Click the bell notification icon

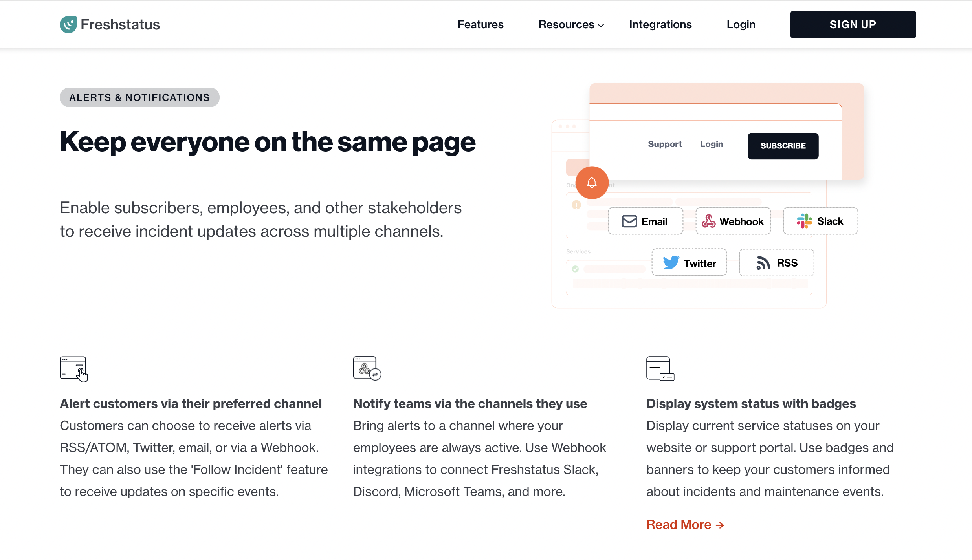591,182
